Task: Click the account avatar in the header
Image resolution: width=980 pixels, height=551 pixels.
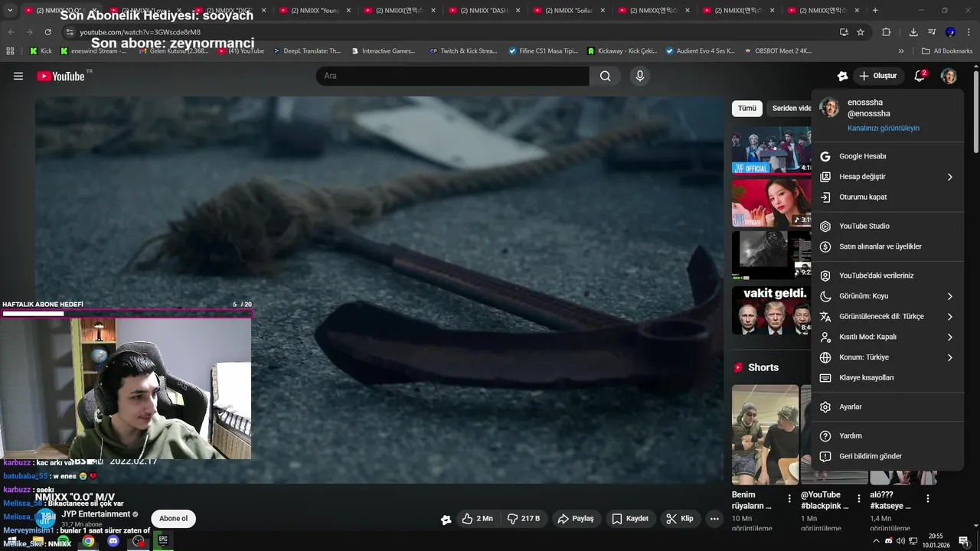Action: coord(949,76)
